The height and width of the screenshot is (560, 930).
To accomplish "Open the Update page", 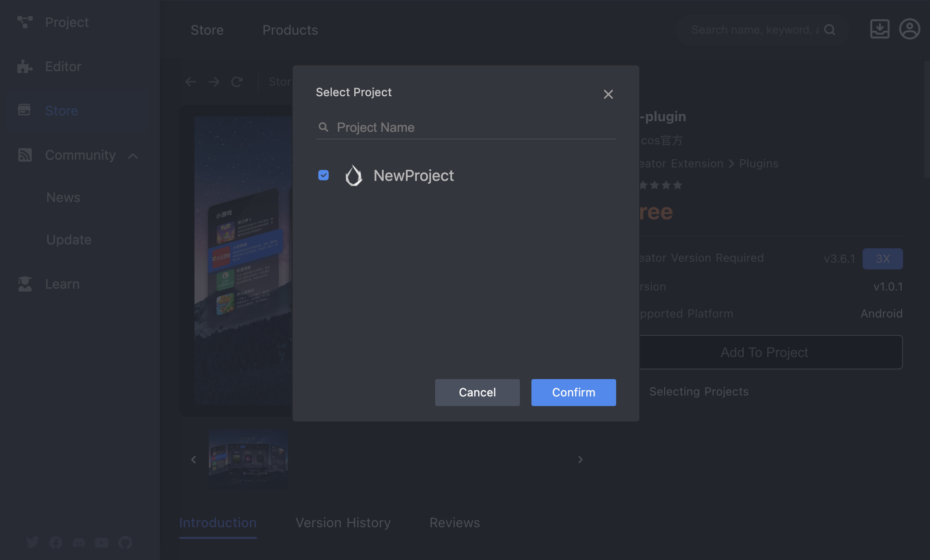I will click(x=69, y=240).
